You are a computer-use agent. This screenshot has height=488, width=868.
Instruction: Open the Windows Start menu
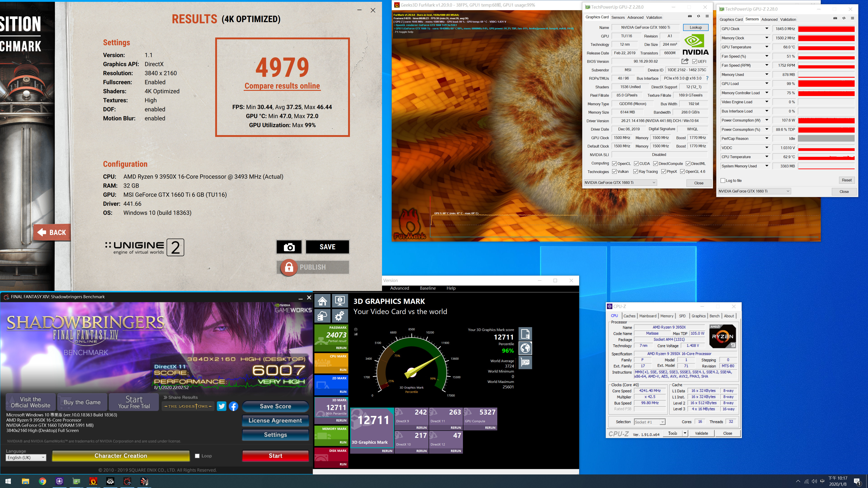[8, 481]
